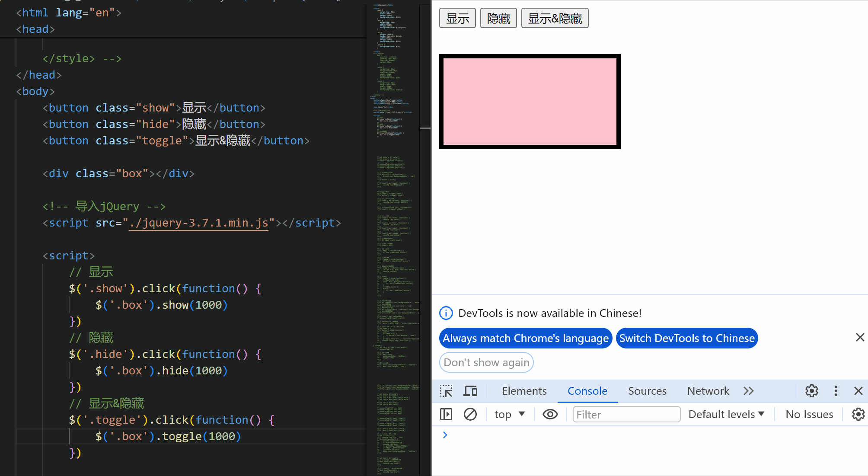The width and height of the screenshot is (868, 476).
Task: Switch to the Elements tab
Action: coord(524,391)
